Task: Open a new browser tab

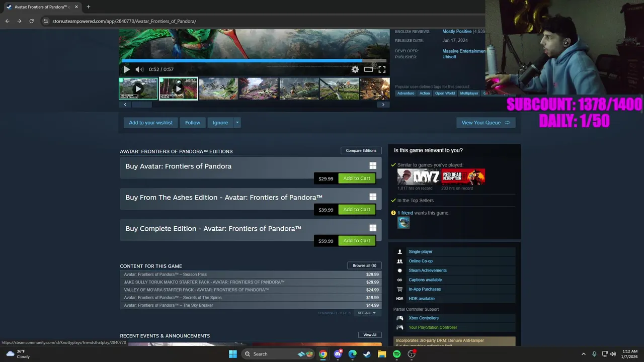Action: tap(88, 7)
